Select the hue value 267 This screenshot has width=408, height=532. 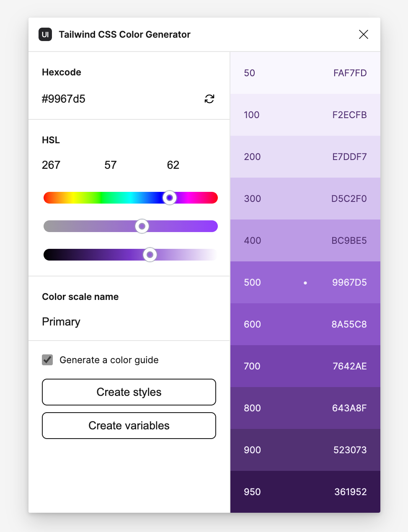click(51, 165)
